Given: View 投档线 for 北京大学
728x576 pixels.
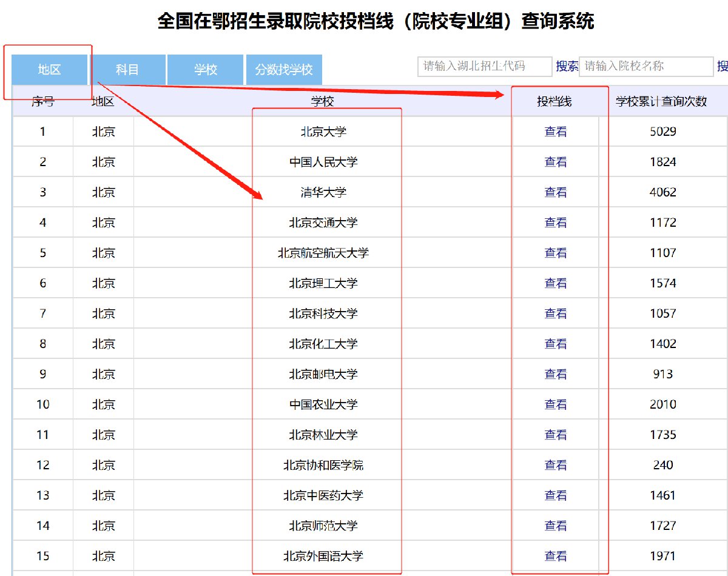Looking at the screenshot, I should click(555, 132).
